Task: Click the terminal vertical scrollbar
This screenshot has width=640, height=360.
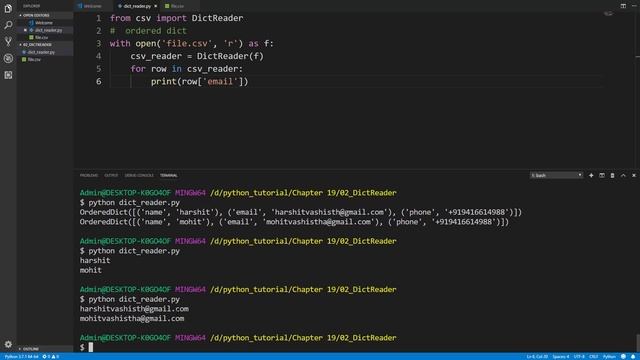Action: pos(638,342)
